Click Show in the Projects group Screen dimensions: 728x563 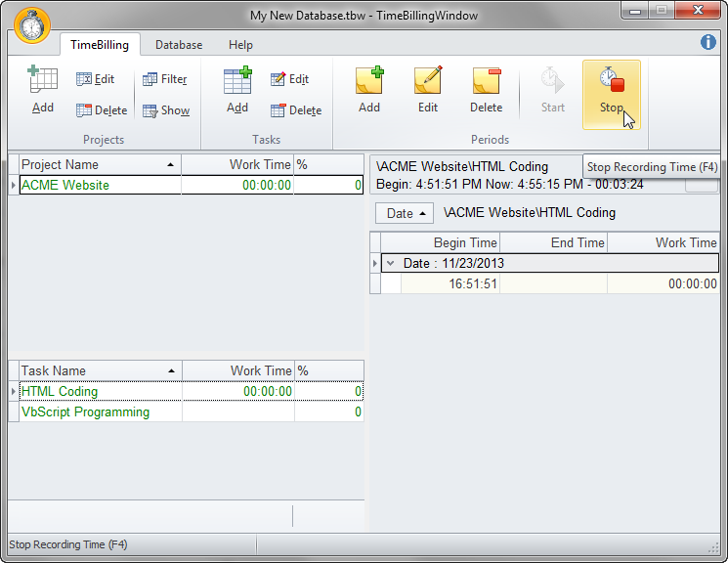pyautogui.click(x=166, y=110)
